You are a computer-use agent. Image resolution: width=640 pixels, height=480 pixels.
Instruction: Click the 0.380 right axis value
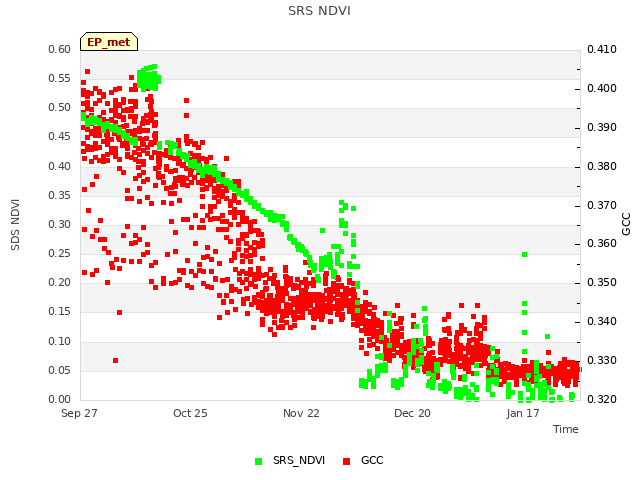pyautogui.click(x=602, y=166)
